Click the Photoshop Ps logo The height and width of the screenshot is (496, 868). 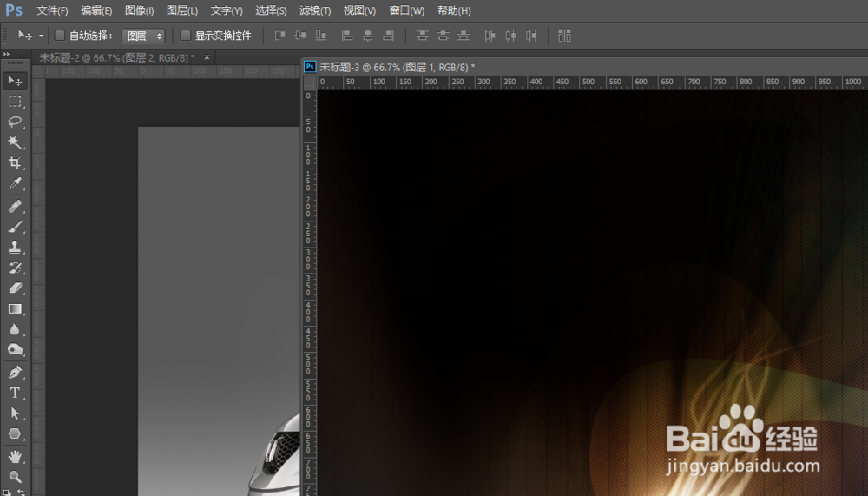pyautogui.click(x=14, y=10)
